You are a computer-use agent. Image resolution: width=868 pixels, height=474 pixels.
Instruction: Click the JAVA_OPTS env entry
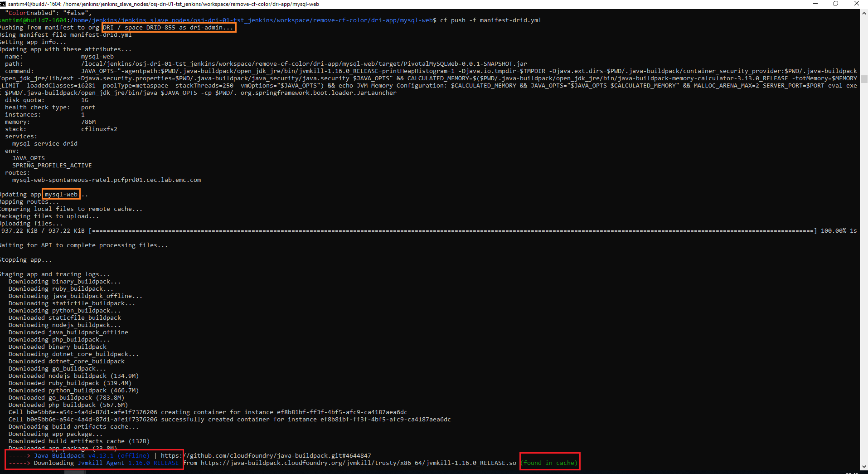click(x=29, y=158)
